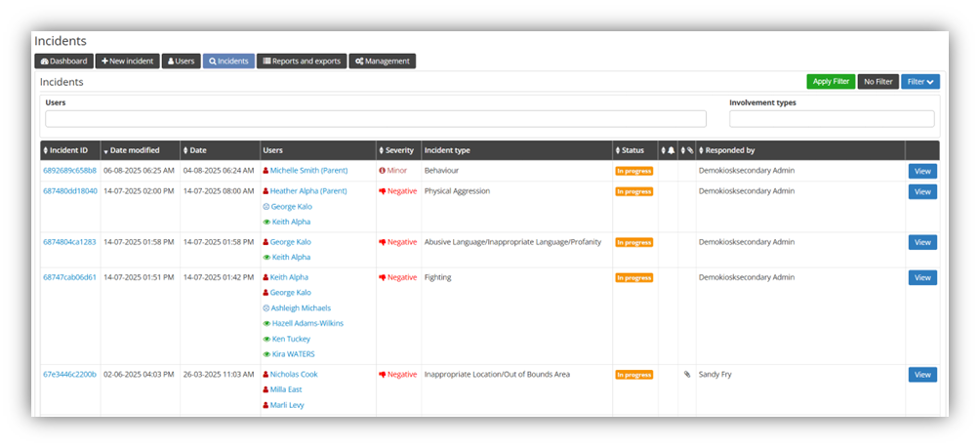Open the blue Filter dropdown

(919, 82)
